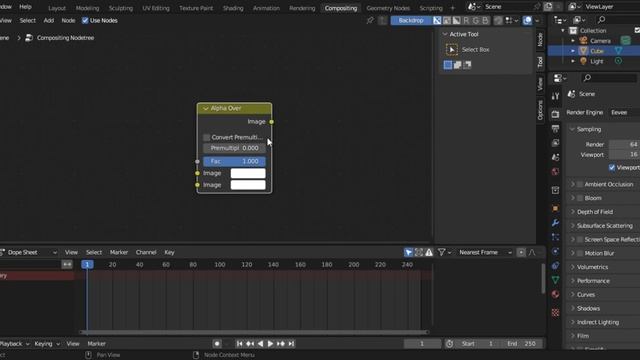Open the Dope Sheet Channel menu

pos(146,253)
